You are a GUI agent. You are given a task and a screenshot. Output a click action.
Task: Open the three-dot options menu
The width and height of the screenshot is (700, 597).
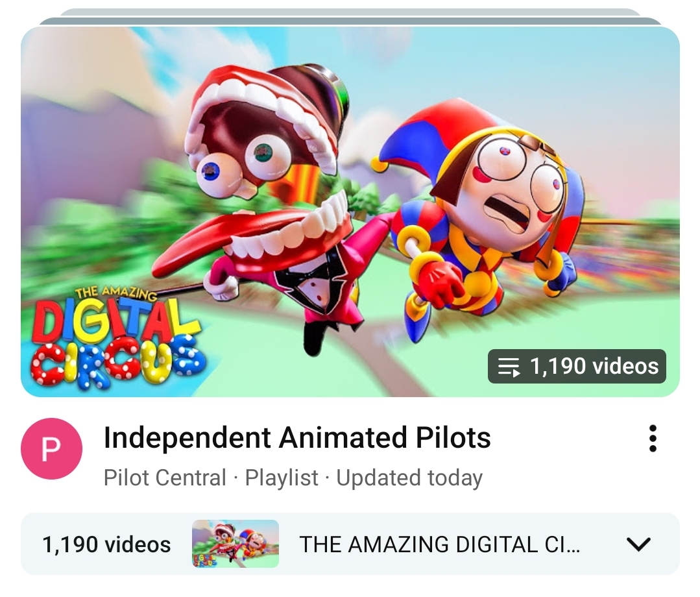[x=652, y=439]
